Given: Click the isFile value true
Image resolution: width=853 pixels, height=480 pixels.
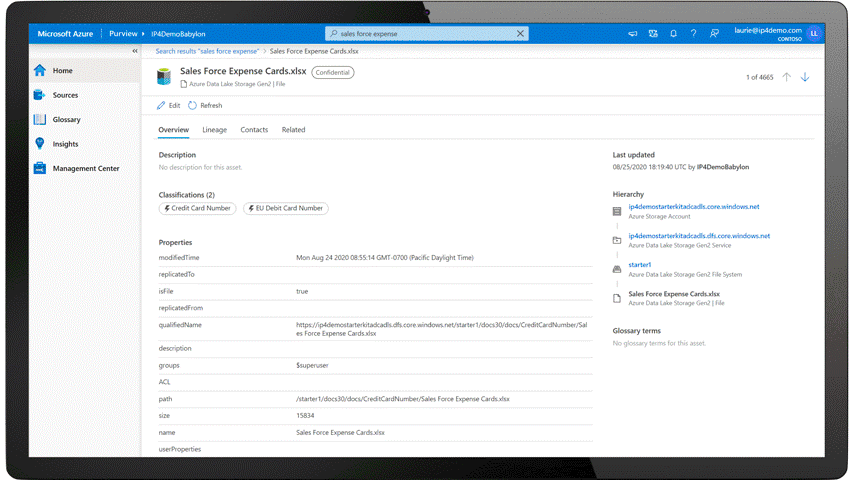Looking at the screenshot, I should click(x=302, y=291).
